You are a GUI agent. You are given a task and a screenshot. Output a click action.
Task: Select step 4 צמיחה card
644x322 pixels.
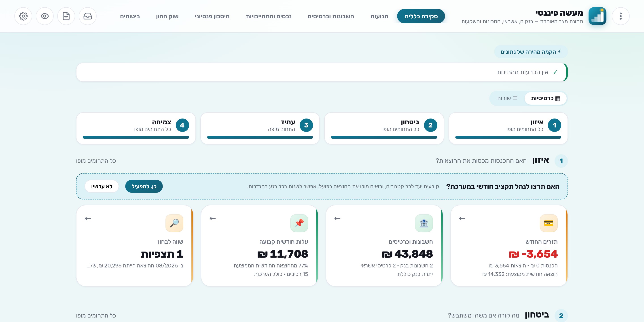point(136,128)
